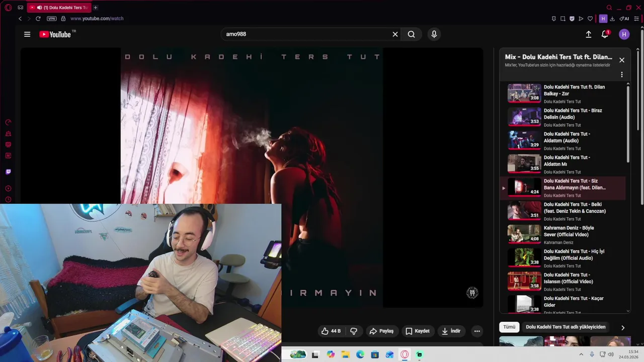
Task: Click the İndir download button
Action: [451, 331]
